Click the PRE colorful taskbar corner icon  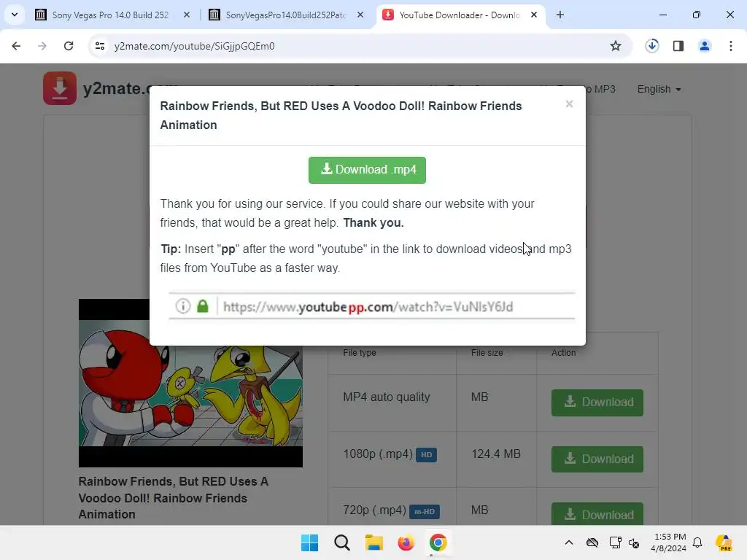point(724,542)
